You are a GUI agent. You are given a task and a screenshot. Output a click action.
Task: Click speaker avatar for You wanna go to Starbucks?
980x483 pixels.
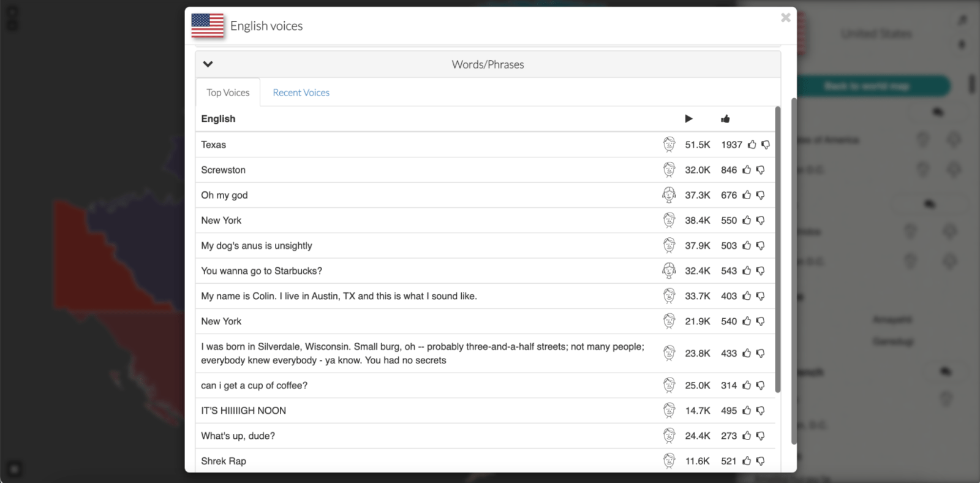click(669, 270)
